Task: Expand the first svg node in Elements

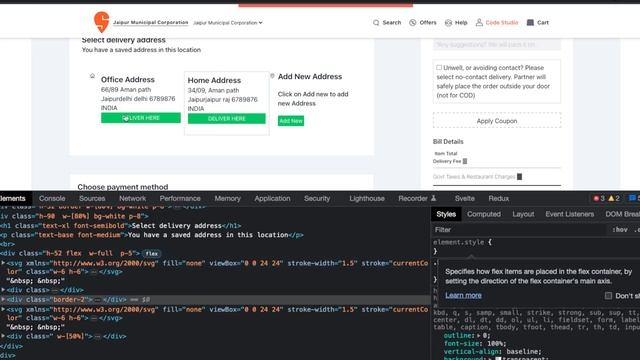Action: click(3, 263)
